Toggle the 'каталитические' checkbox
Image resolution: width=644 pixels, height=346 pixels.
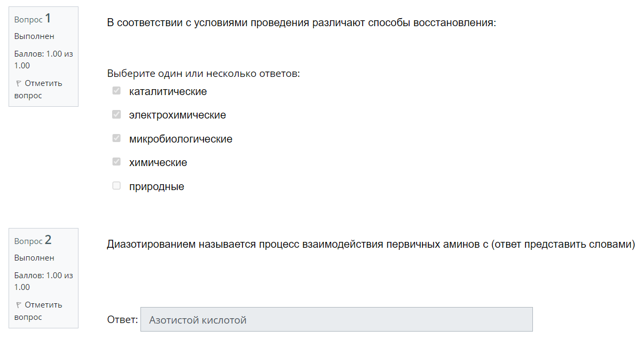[x=116, y=91]
